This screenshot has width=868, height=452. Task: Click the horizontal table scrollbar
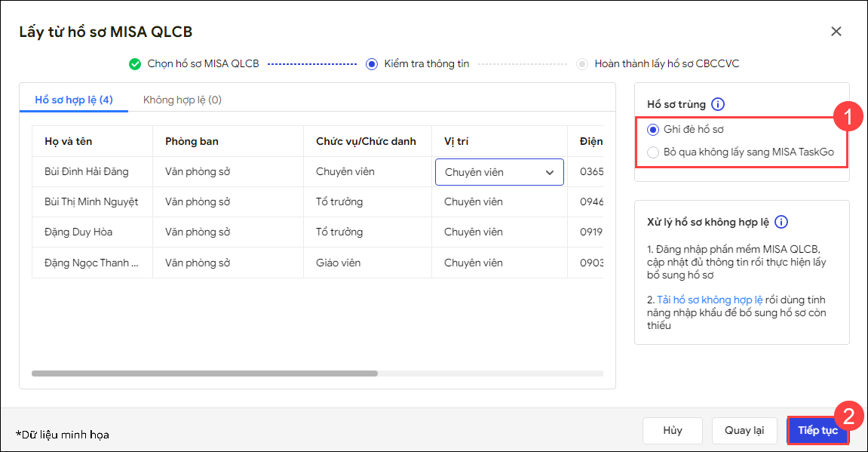pos(204,373)
